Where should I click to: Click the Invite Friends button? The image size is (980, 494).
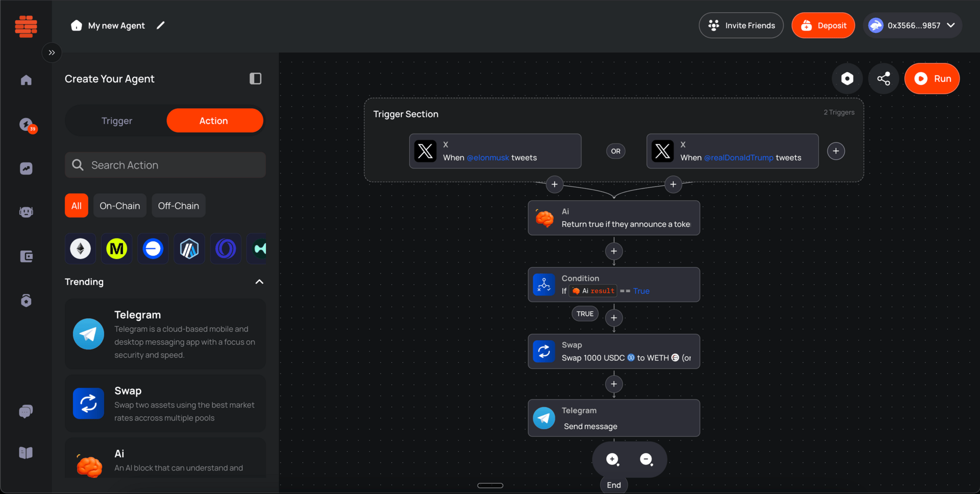741,26
